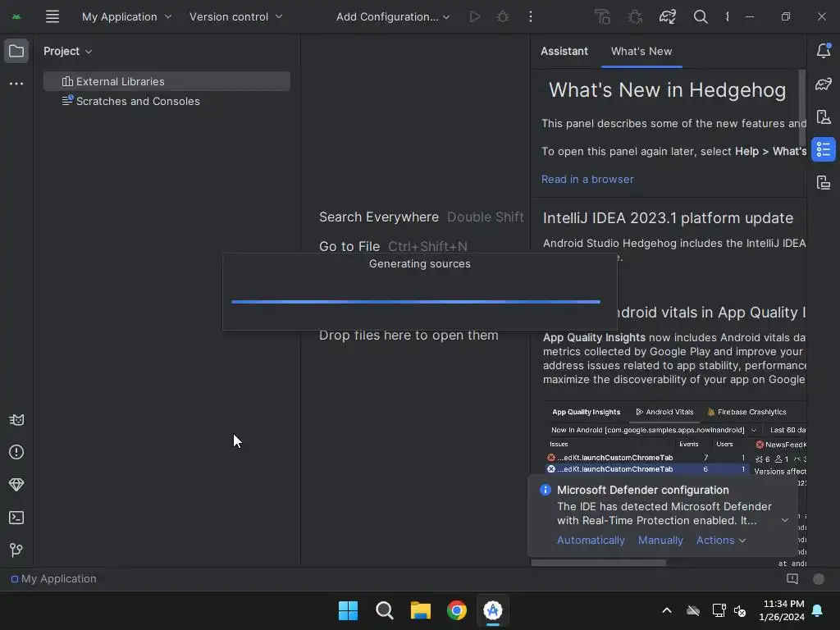Click the toolbar Sync Project elephant icon

pos(668,16)
